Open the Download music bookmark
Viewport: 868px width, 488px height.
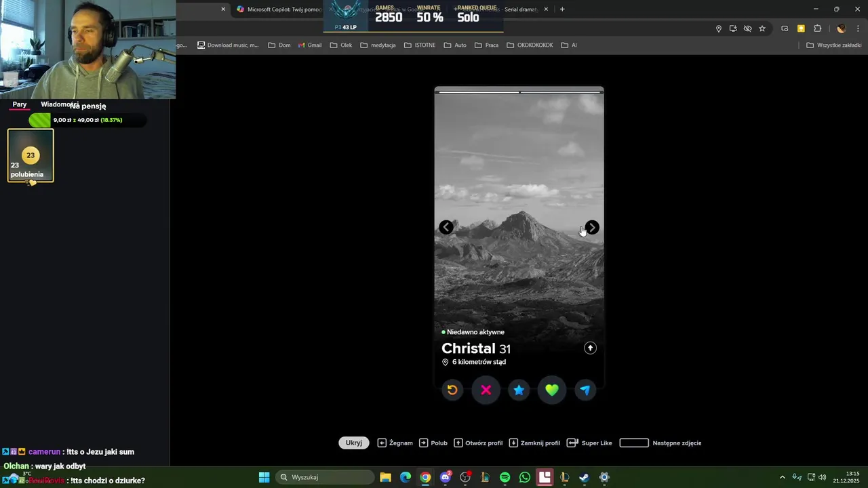pyautogui.click(x=228, y=45)
